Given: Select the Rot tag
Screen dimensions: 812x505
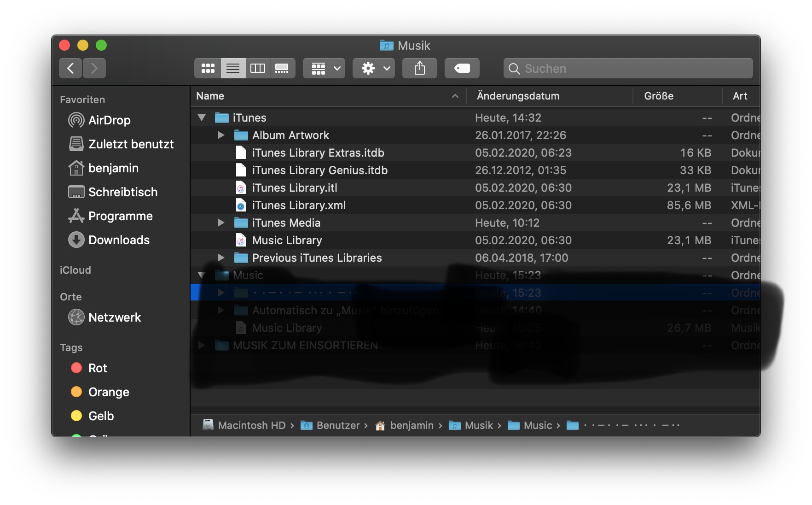Looking at the screenshot, I should [88, 368].
